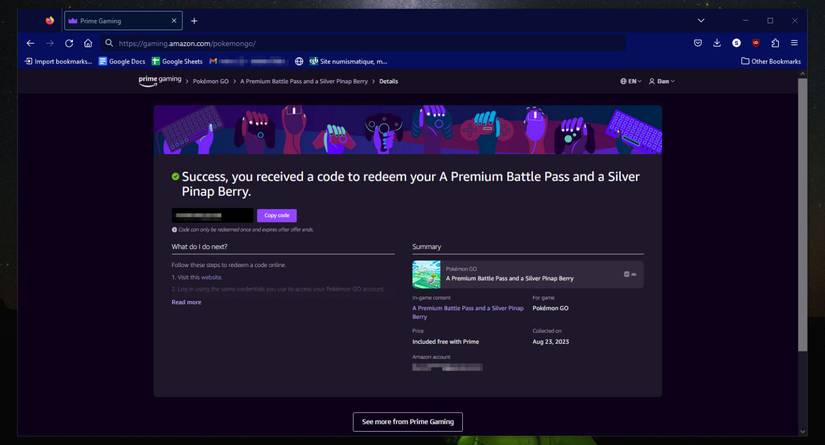825x445 pixels.
Task: Open the Gmail bookmark icon
Action: pyautogui.click(x=213, y=62)
